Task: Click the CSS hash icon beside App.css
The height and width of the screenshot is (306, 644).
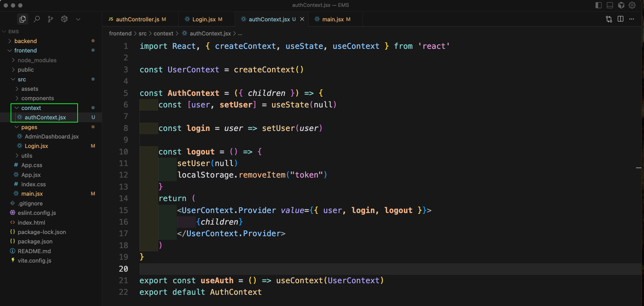Action: click(x=16, y=165)
